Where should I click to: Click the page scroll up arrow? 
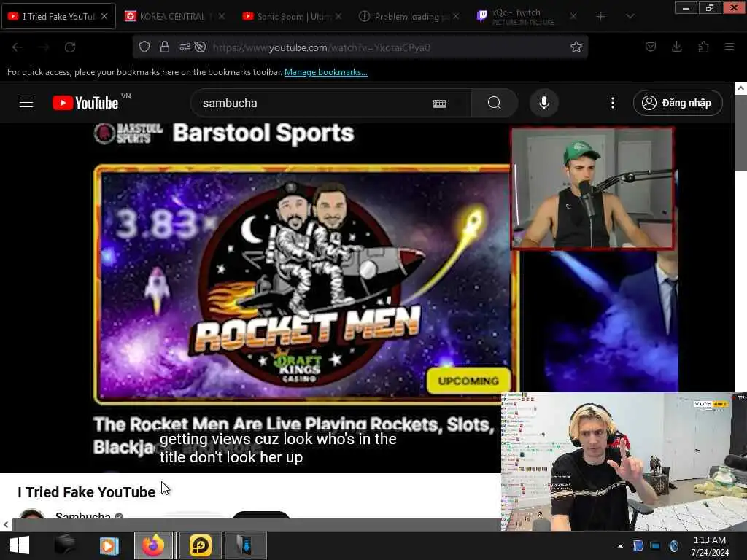(740, 88)
